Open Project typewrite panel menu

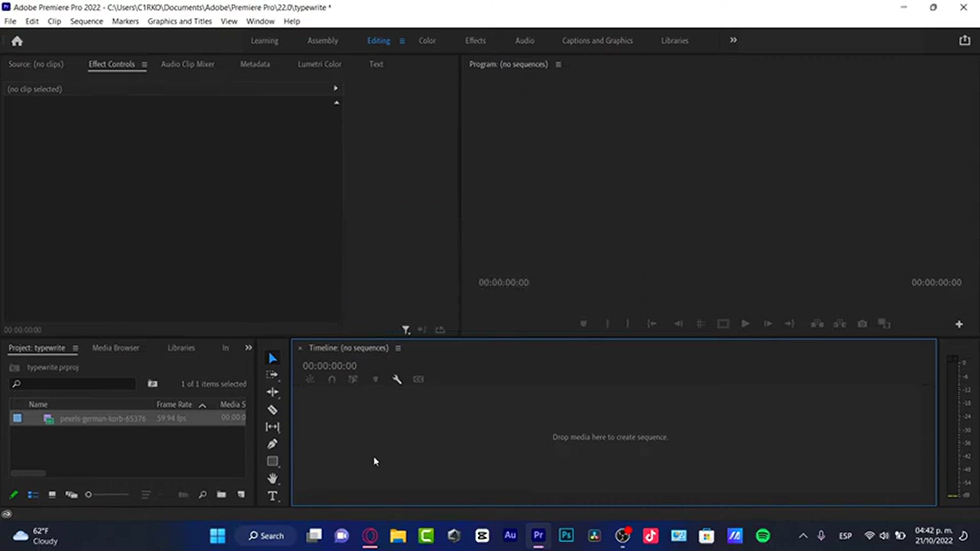75,348
